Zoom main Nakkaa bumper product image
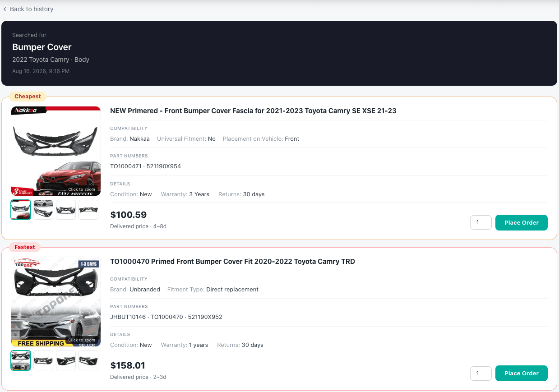 coord(56,151)
